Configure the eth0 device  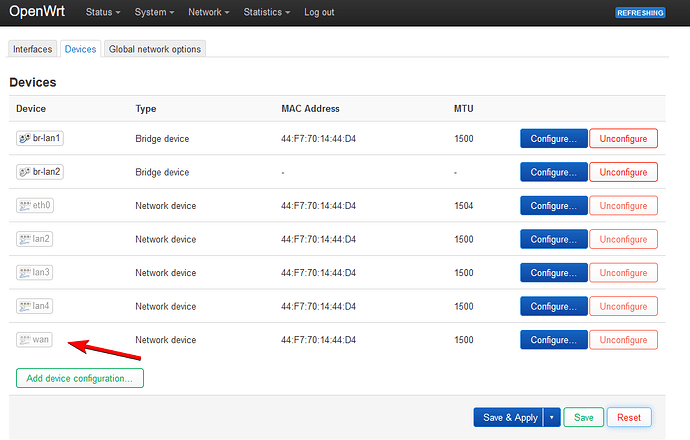tap(554, 205)
